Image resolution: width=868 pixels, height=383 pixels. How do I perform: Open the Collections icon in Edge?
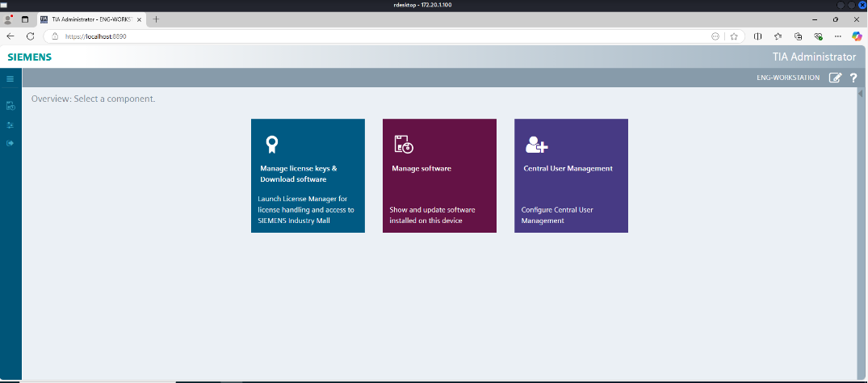[x=798, y=36]
